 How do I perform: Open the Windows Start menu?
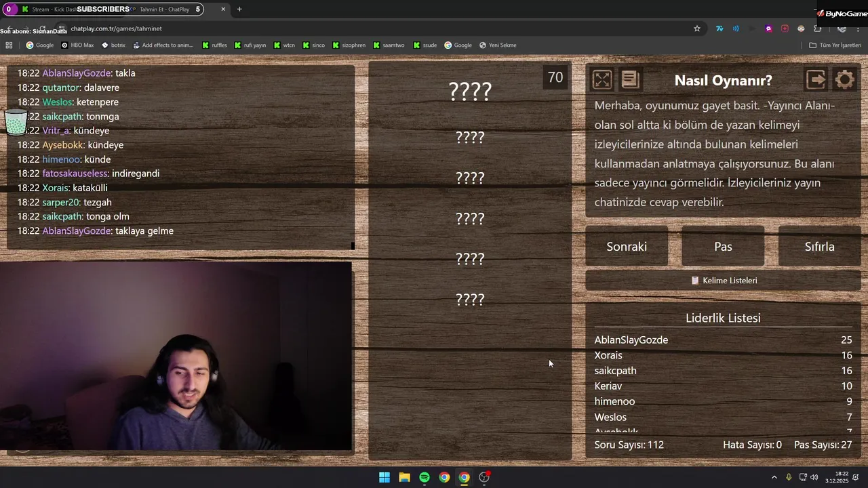(384, 477)
